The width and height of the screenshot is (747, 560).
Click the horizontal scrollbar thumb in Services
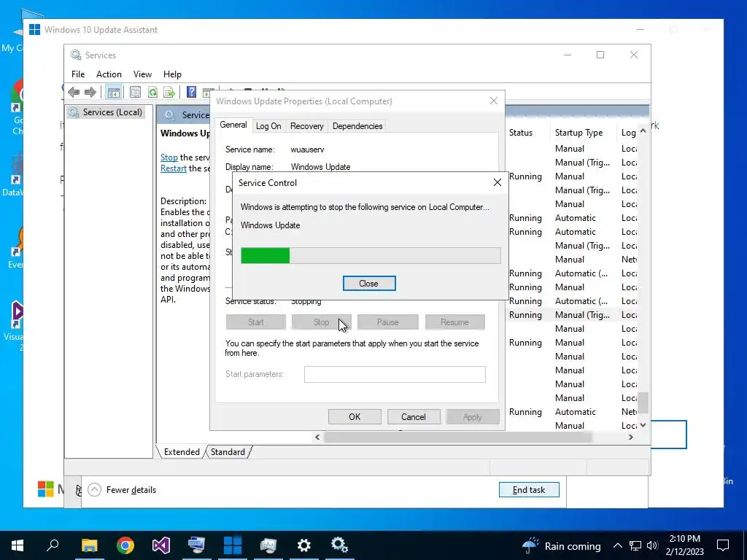[458, 437]
